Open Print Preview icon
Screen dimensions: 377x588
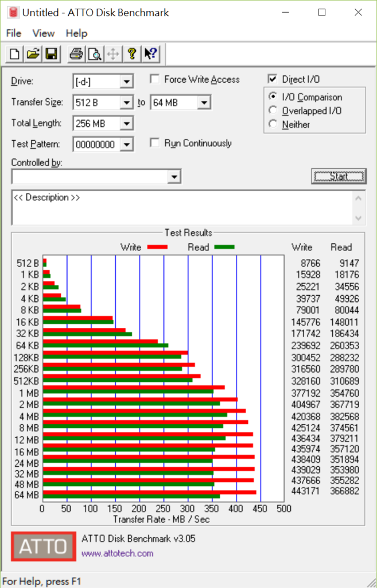95,54
